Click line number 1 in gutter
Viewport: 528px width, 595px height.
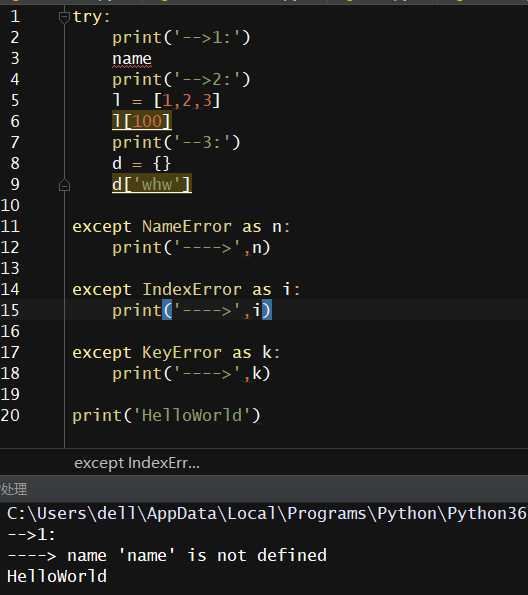(x=14, y=16)
